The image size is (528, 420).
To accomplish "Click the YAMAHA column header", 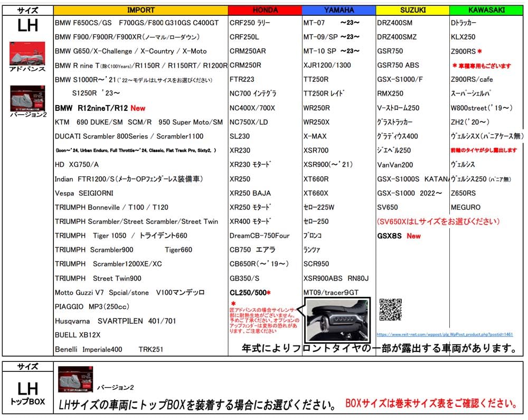I will [x=339, y=10].
